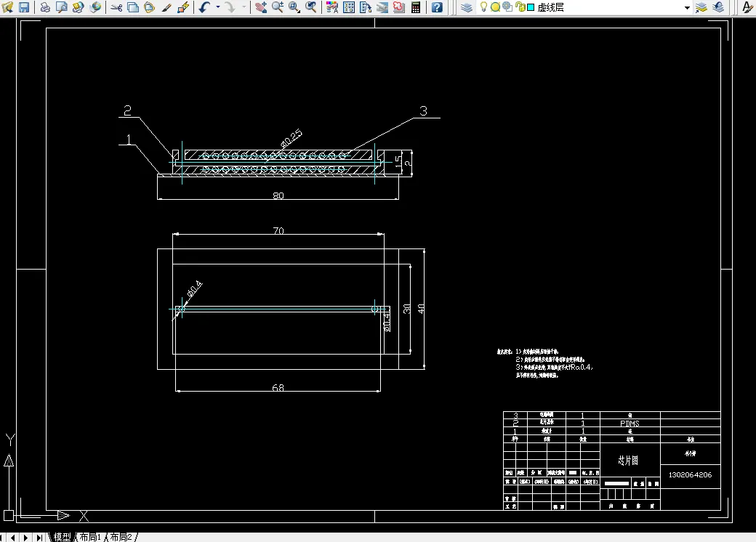The height and width of the screenshot is (542, 756).
Task: Click the 3D DWF globe icon
Action: 95,7
